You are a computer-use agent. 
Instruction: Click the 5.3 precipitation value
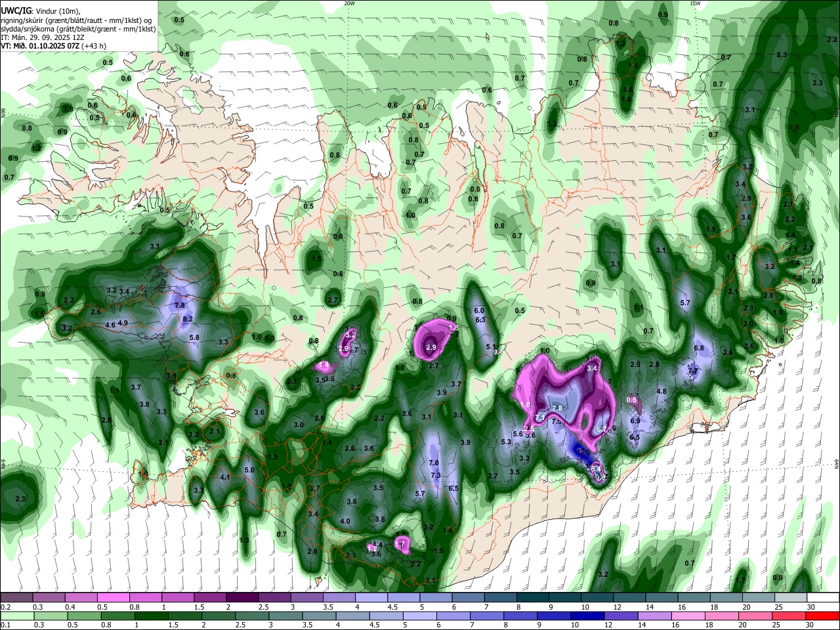coord(506,442)
